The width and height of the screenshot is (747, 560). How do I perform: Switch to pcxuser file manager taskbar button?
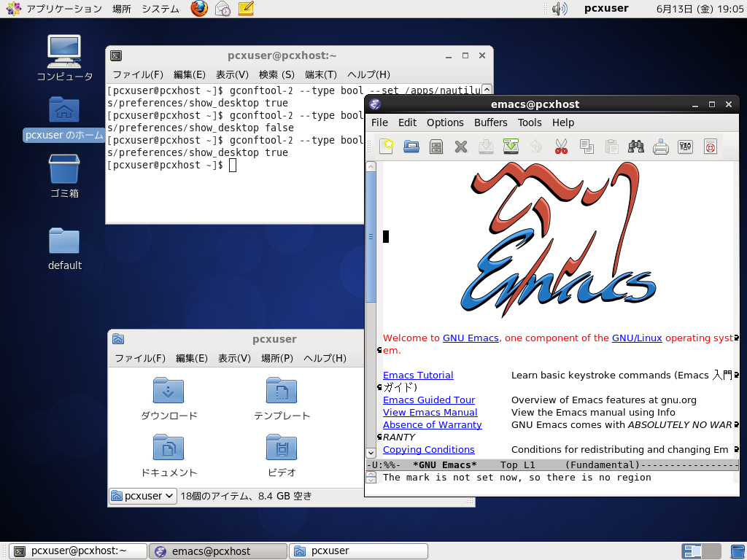pyautogui.click(x=358, y=551)
